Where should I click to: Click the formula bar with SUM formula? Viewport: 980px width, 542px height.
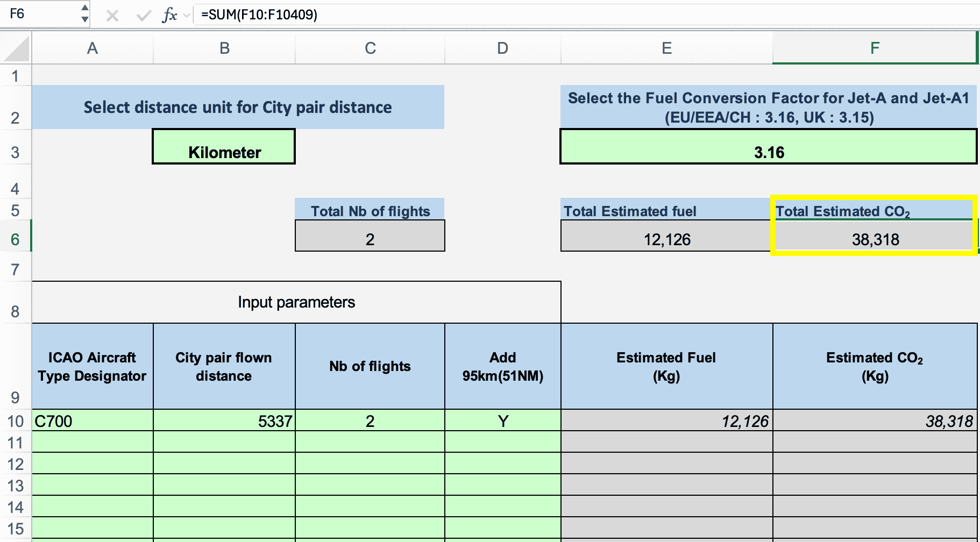pos(586,15)
